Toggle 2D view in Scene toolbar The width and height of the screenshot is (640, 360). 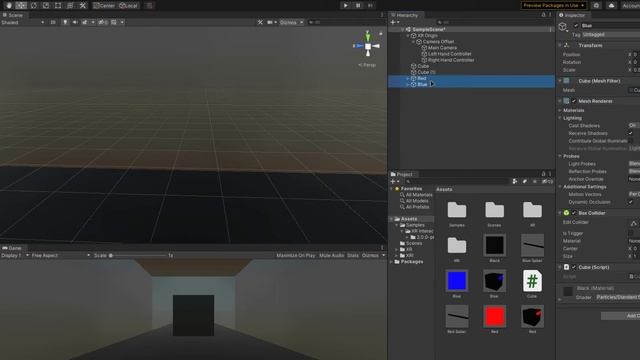point(53,22)
